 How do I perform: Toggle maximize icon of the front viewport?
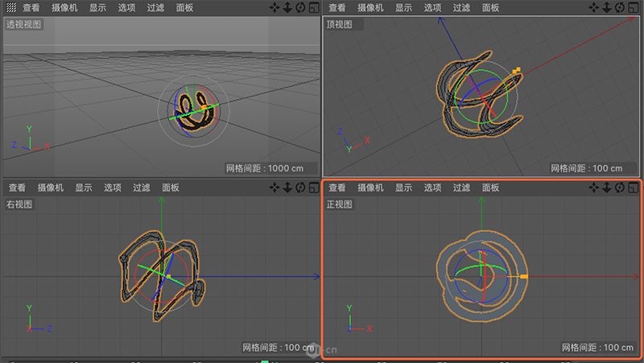[634, 188]
